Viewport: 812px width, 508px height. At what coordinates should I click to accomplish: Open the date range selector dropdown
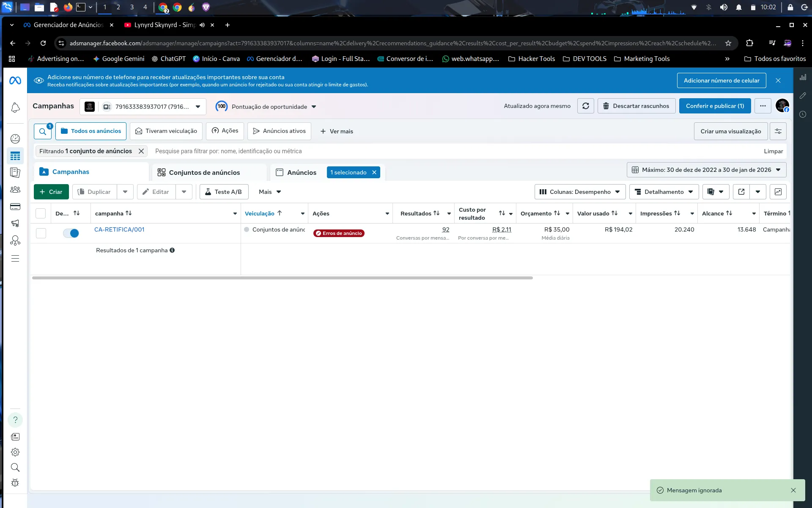coord(707,170)
